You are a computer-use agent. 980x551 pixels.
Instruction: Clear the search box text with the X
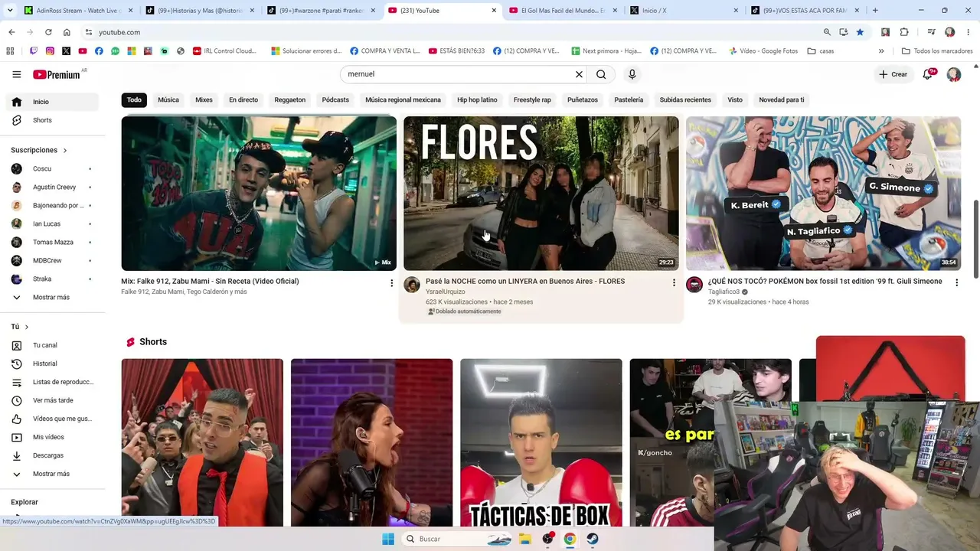click(x=579, y=74)
